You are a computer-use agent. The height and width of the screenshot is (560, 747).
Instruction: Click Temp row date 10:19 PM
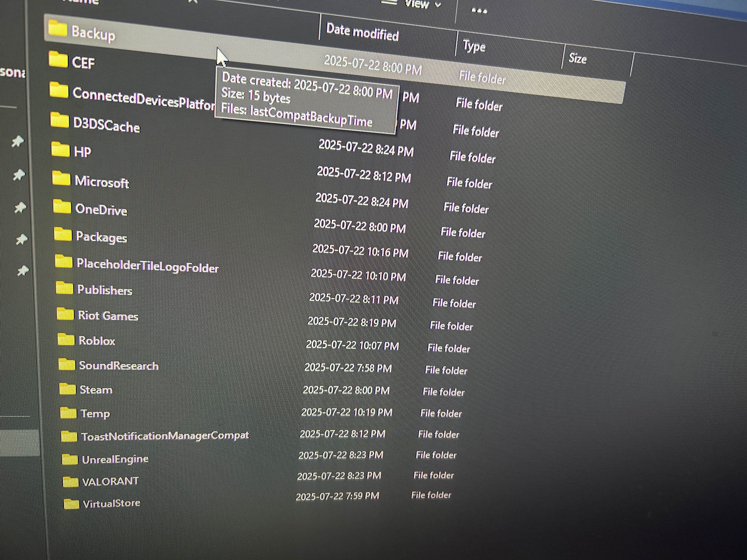click(347, 412)
